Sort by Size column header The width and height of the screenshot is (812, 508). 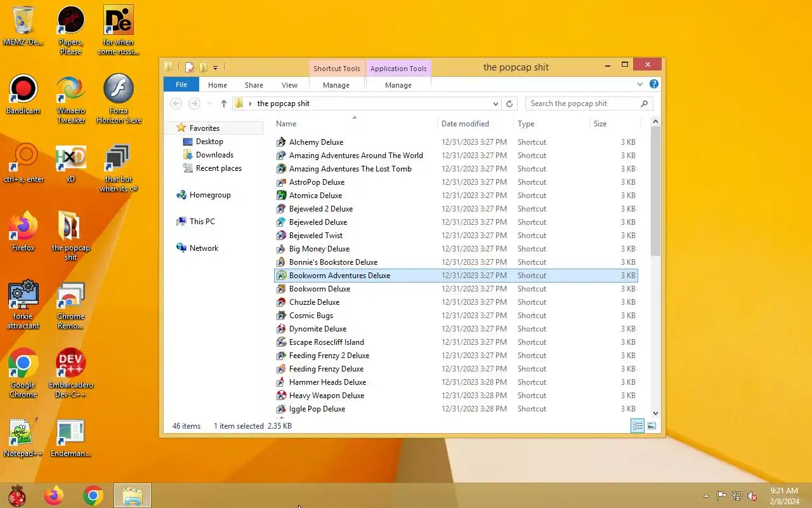pos(615,124)
